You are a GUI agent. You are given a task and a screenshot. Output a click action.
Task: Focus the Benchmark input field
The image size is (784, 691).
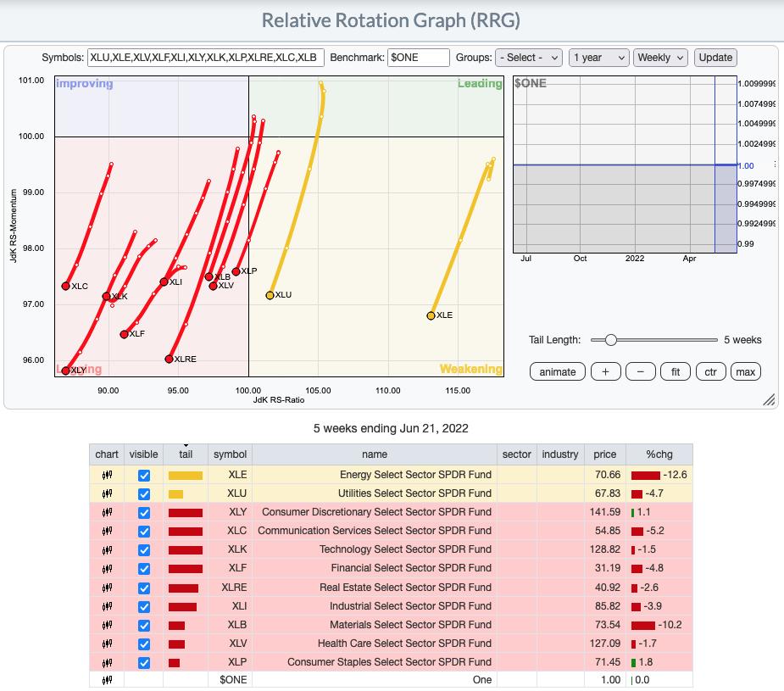click(x=419, y=58)
